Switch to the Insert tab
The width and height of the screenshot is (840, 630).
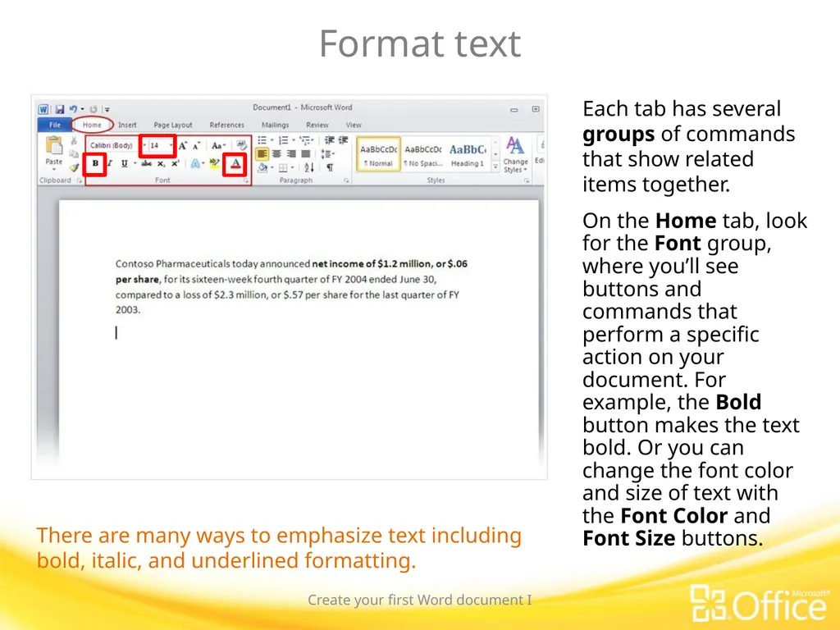127,125
